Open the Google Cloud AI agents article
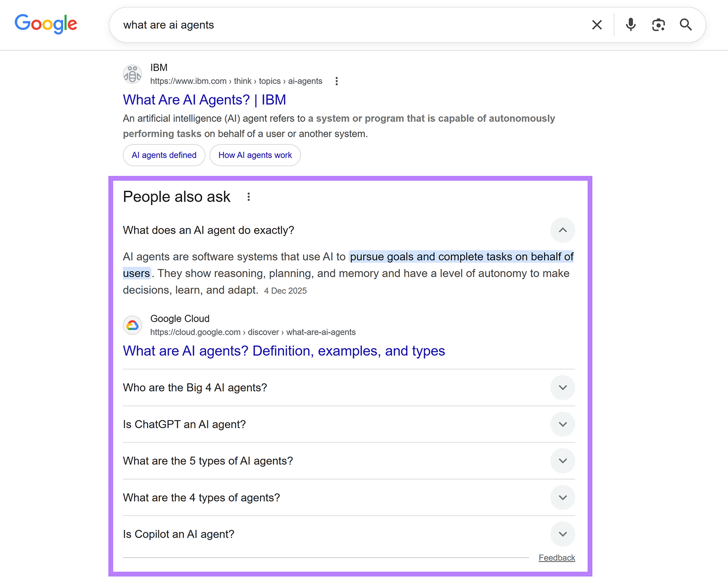The width and height of the screenshot is (728, 581). (283, 351)
